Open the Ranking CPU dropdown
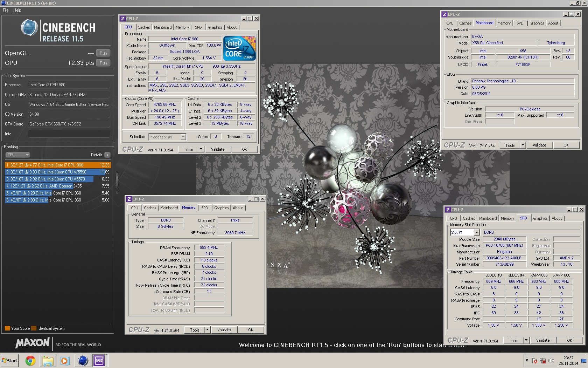Viewport: 588px width, 368px height. coord(17,155)
